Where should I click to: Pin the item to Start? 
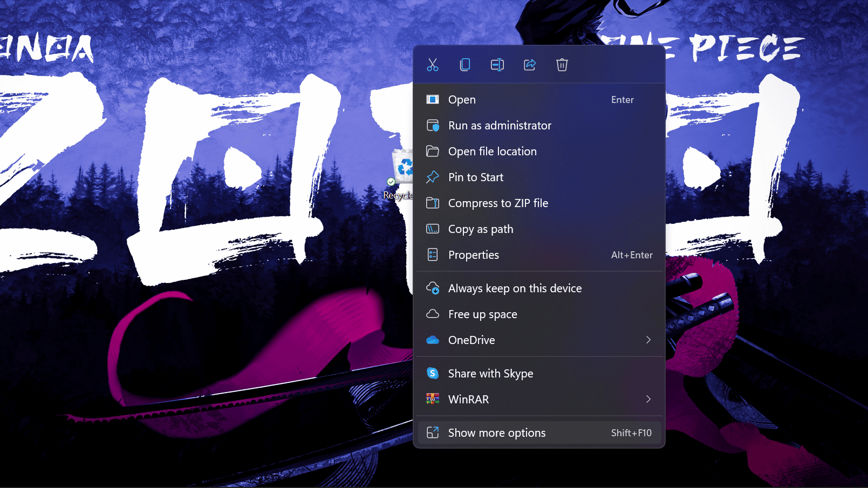point(475,177)
